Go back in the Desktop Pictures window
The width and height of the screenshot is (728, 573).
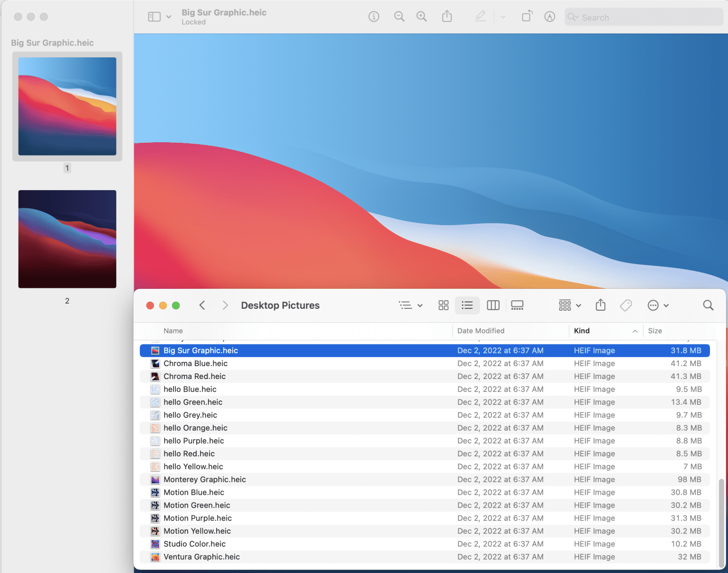click(x=202, y=305)
